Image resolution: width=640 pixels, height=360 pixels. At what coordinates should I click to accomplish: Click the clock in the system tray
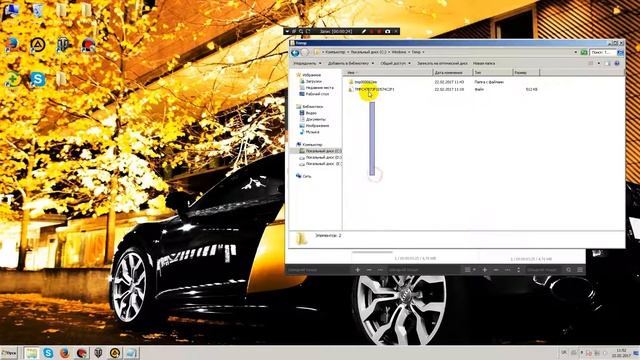point(621,353)
